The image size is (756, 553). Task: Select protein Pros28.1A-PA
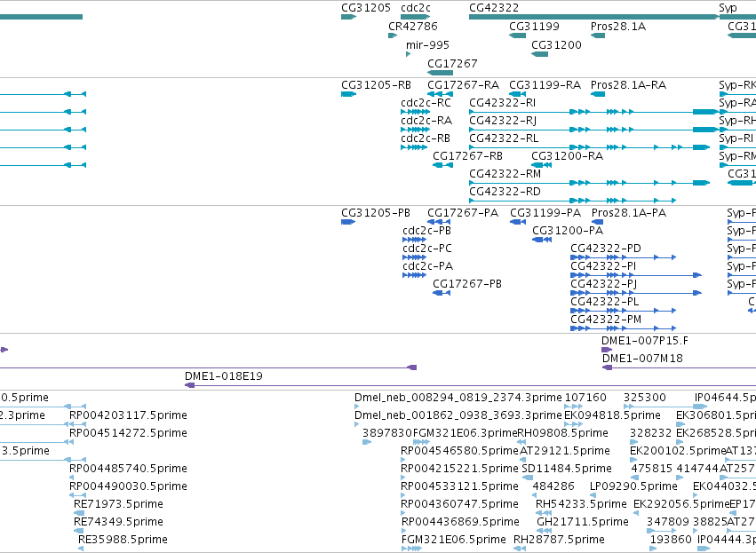tap(629, 213)
